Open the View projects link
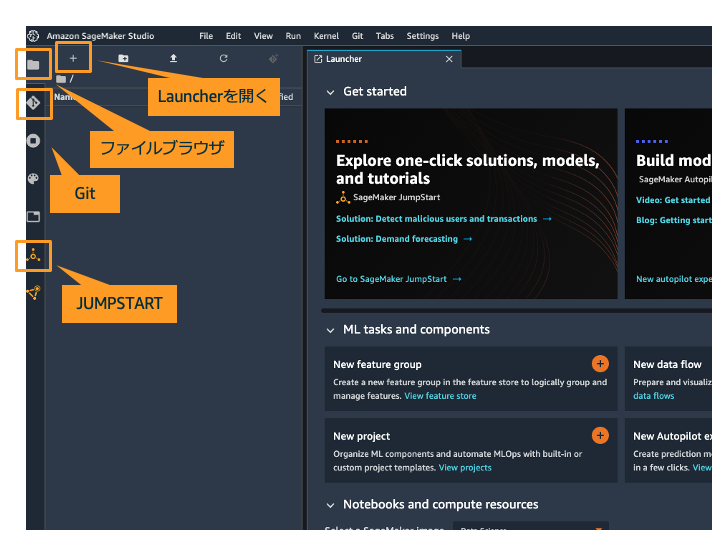The width and height of the screenshot is (712, 559). coord(465,468)
